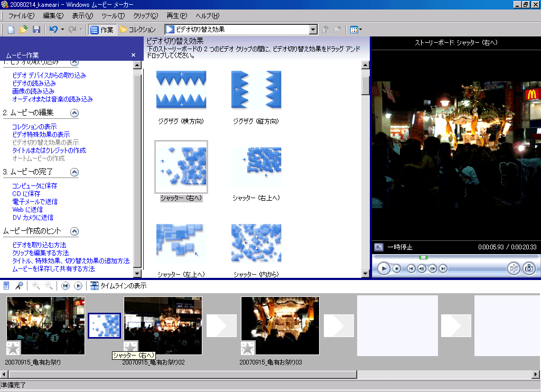Click the Split Clip icon in preview
541x392 pixels.
click(514, 268)
